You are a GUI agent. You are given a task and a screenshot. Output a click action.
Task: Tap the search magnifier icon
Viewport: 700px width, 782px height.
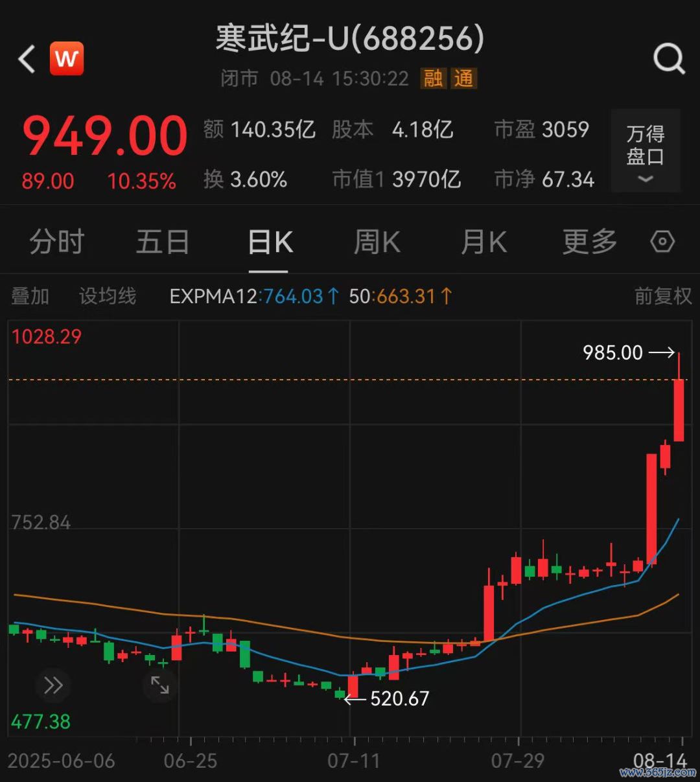click(x=669, y=60)
